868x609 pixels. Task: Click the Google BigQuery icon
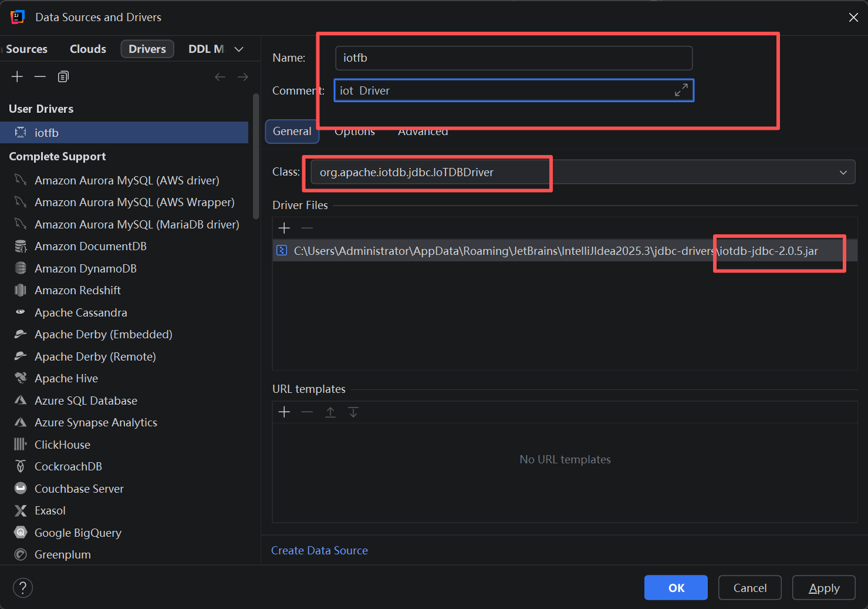click(21, 532)
